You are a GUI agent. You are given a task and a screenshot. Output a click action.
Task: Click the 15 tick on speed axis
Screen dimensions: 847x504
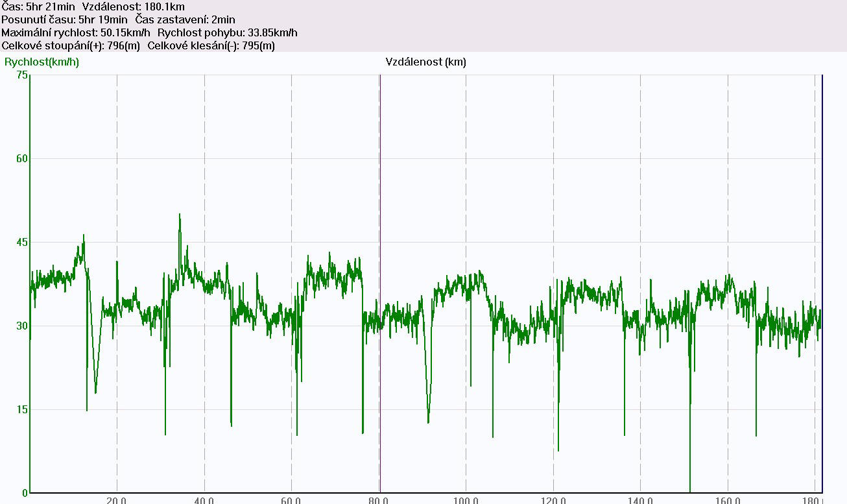(x=22, y=409)
